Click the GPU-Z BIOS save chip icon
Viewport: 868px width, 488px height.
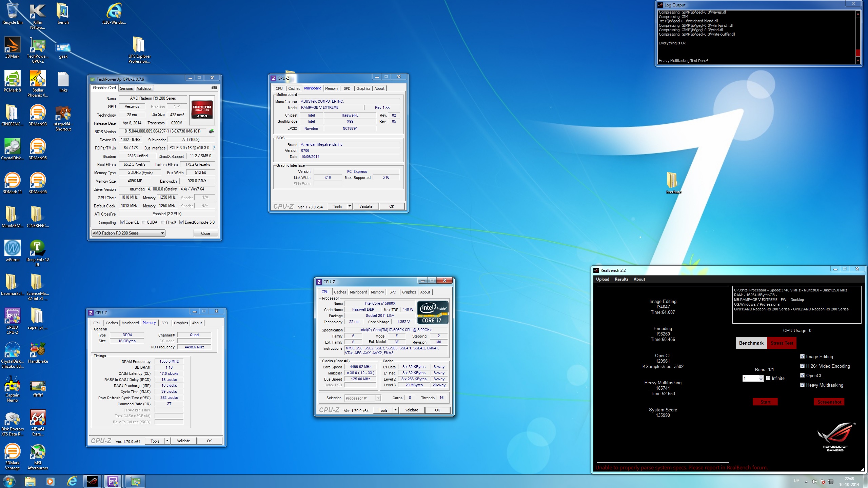click(211, 131)
